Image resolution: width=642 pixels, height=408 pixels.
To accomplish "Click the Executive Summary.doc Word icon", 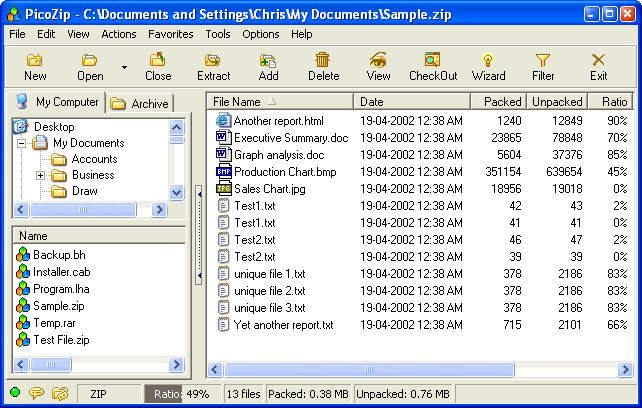I will (223, 137).
